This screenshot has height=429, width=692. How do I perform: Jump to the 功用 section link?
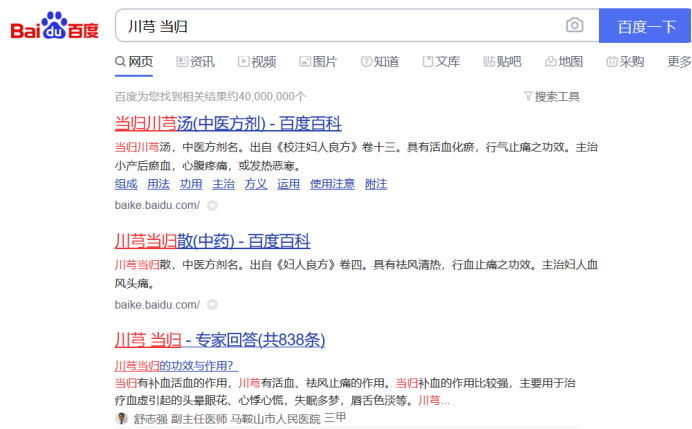tap(191, 184)
